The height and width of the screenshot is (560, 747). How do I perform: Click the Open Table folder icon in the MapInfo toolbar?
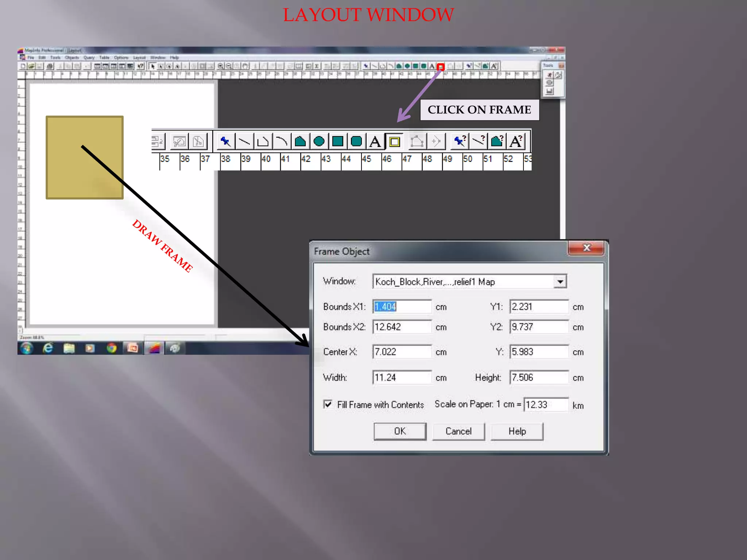[31, 66]
